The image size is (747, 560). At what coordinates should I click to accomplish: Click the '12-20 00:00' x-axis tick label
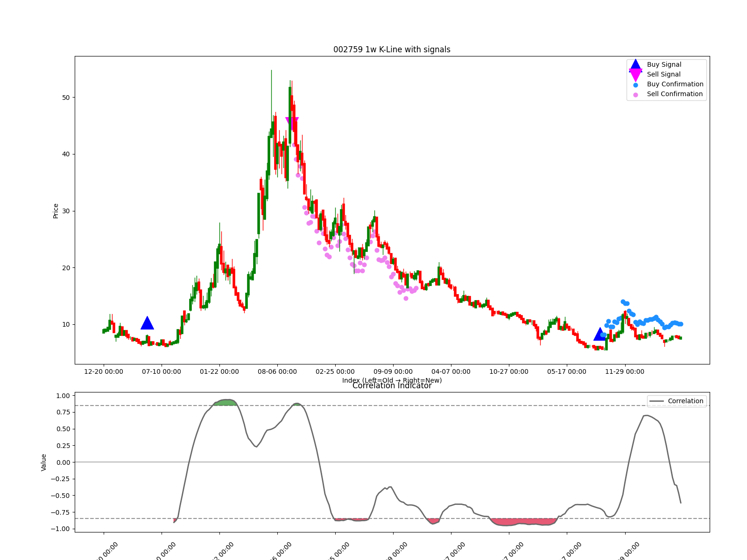[x=104, y=371]
